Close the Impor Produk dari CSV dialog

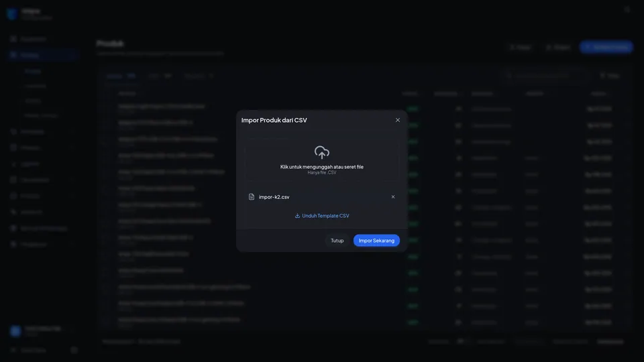pyautogui.click(x=398, y=120)
